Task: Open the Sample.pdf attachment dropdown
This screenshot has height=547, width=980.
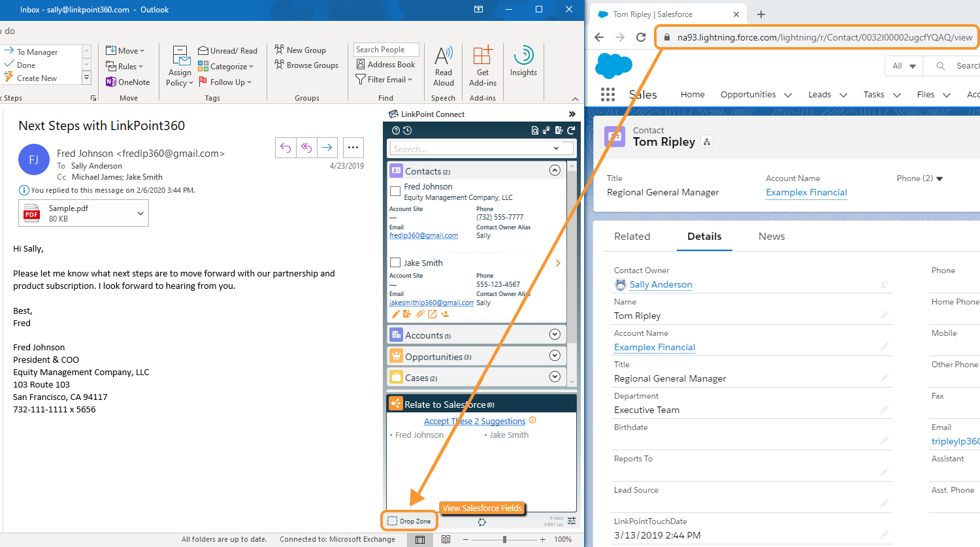Action: click(140, 214)
